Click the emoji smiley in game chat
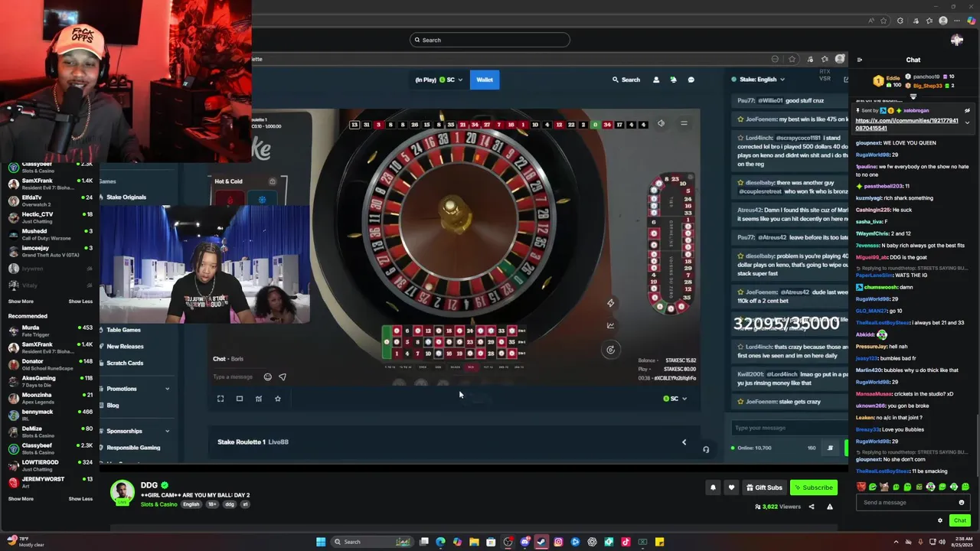The height and width of the screenshot is (551, 980). pos(267,377)
